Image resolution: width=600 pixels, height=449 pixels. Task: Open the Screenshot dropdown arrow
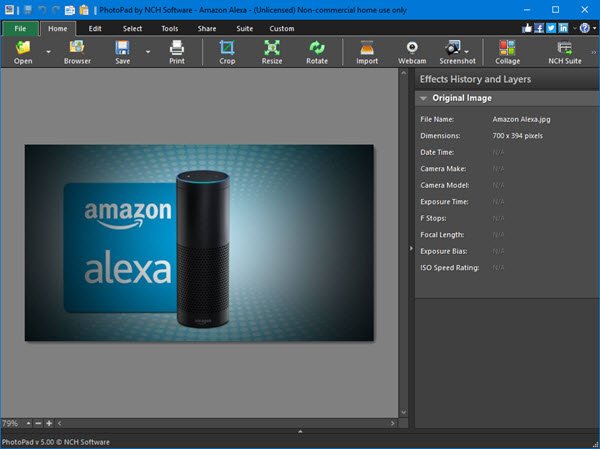(468, 47)
